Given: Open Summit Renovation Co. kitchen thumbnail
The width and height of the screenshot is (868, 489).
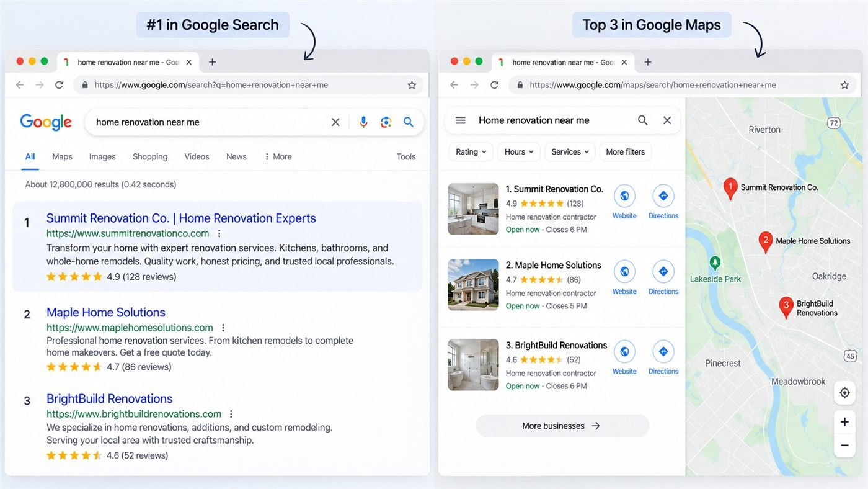Looking at the screenshot, I should (473, 209).
